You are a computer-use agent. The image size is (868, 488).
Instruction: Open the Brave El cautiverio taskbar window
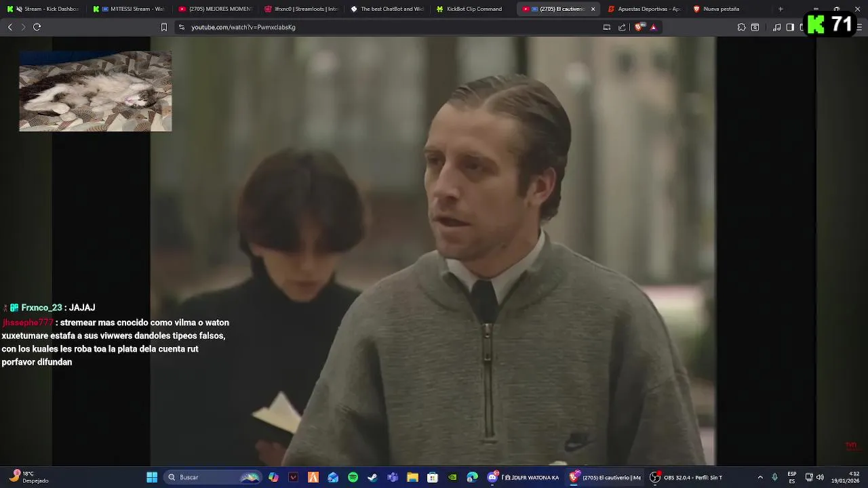tap(605, 477)
